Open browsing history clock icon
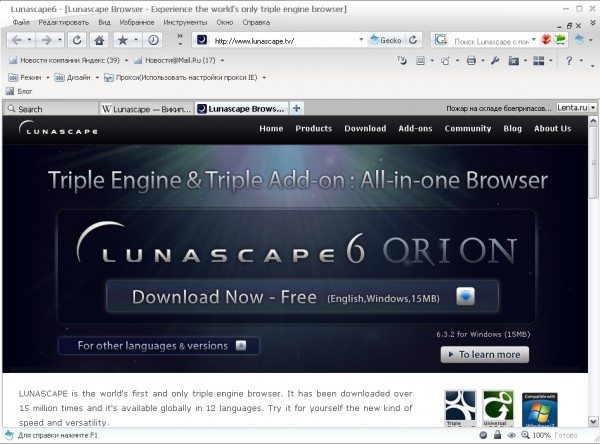 coord(153,40)
